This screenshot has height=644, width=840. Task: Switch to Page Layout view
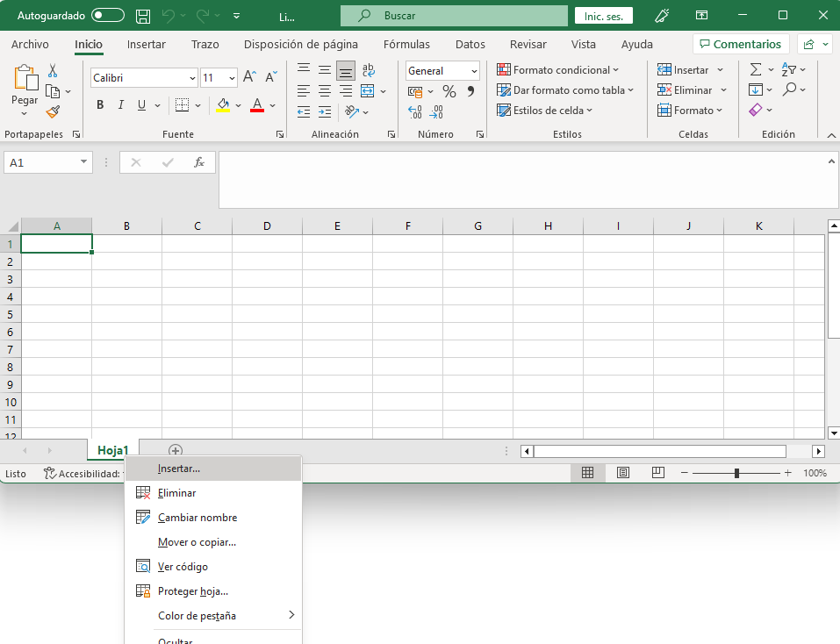623,473
